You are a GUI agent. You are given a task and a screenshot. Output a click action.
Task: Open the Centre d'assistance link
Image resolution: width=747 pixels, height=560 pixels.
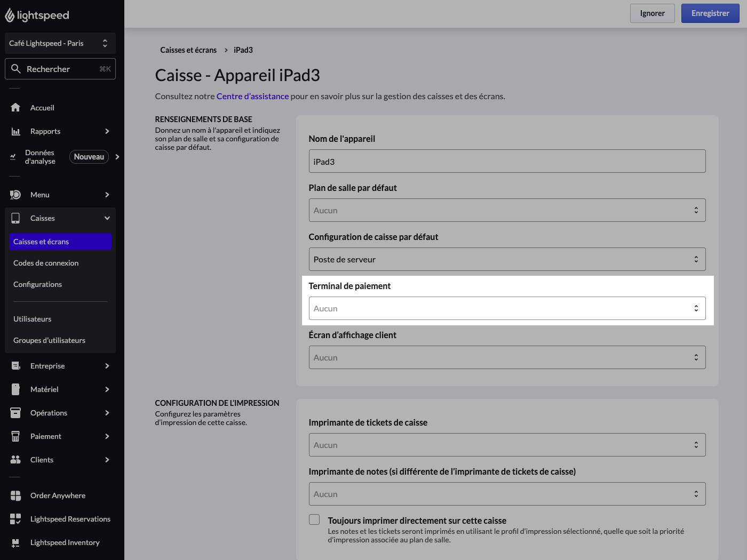pos(252,96)
